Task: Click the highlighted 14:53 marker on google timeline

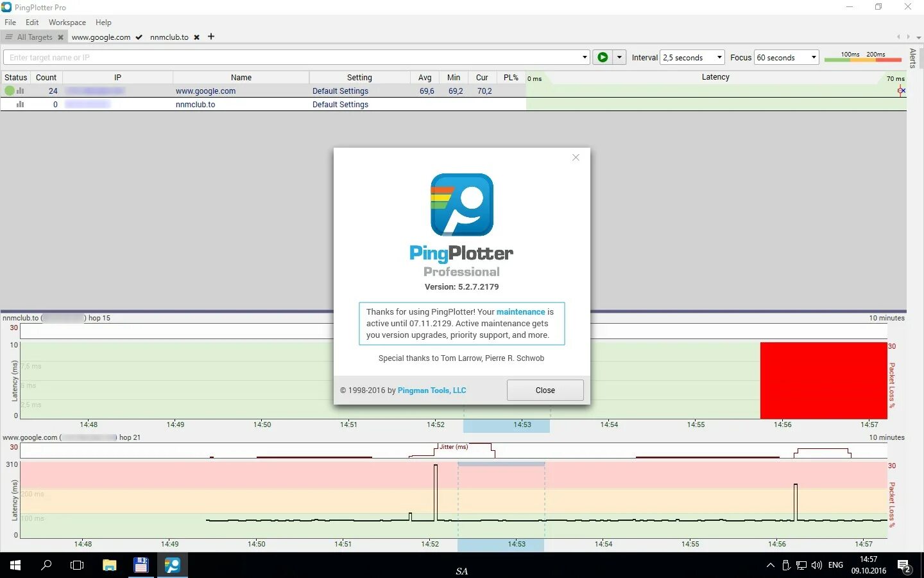Action: tap(501, 545)
